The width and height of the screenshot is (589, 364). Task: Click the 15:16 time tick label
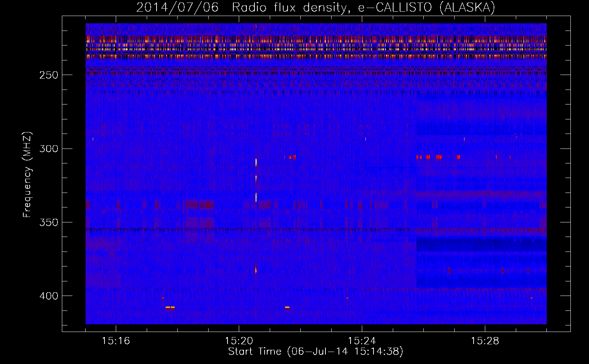pyautogui.click(x=116, y=341)
